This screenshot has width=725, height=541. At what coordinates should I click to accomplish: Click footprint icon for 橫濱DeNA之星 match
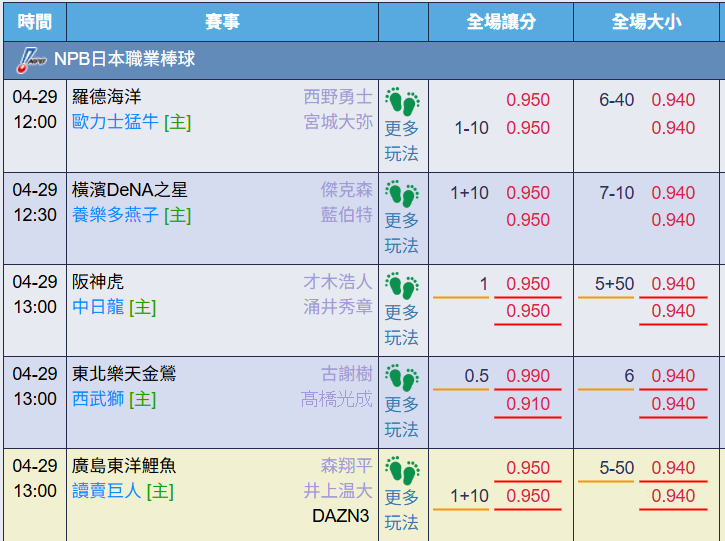click(x=402, y=194)
